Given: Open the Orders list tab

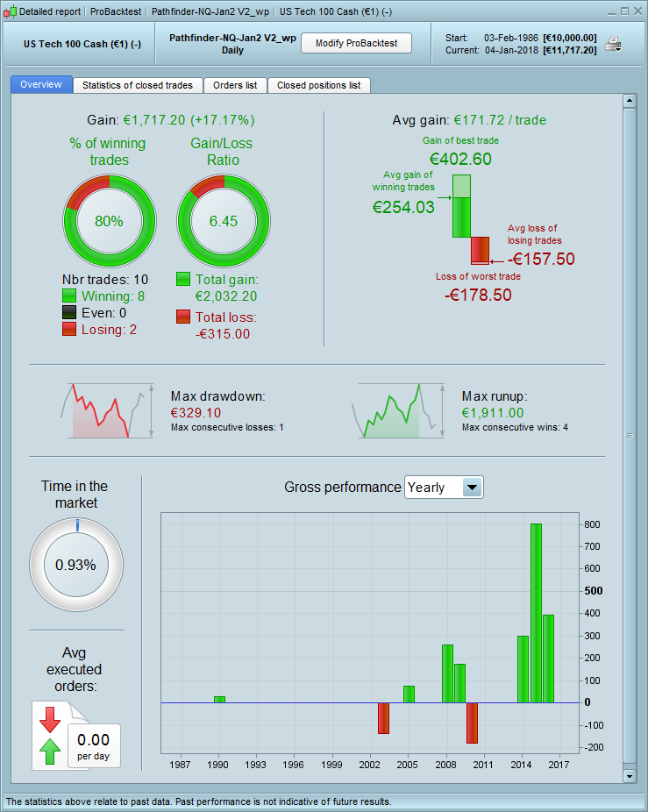Looking at the screenshot, I should click(235, 85).
